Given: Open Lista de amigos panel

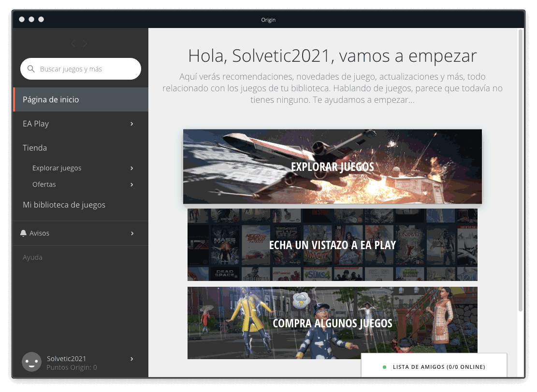Looking at the screenshot, I should [x=434, y=365].
